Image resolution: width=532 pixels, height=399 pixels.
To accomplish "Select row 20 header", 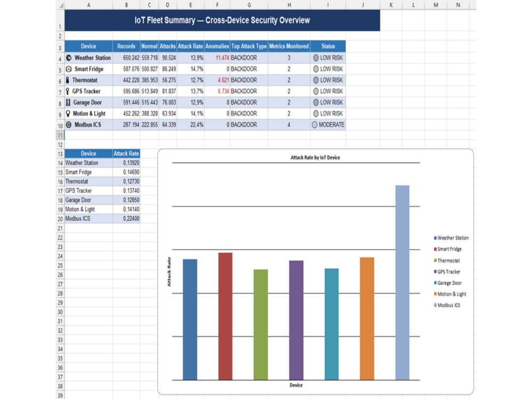I will pyautogui.click(x=60, y=219).
